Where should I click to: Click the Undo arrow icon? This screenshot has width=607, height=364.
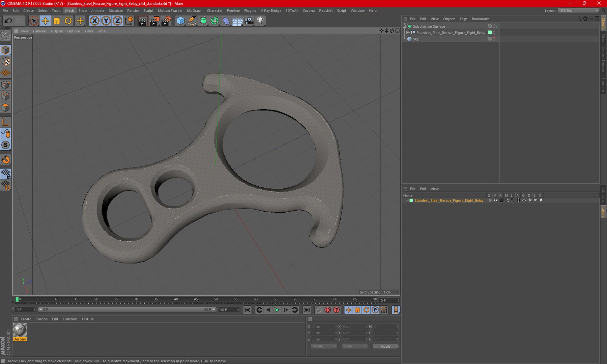[x=8, y=21]
